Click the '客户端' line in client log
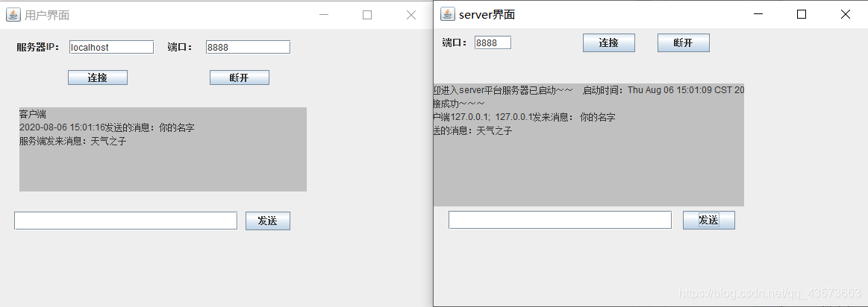Image resolution: width=868 pixels, height=307 pixels. click(x=33, y=115)
